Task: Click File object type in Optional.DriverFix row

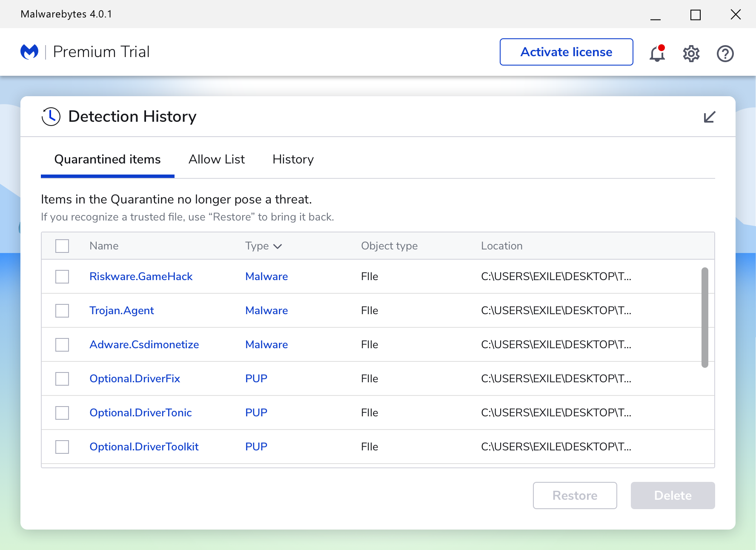Action: [x=369, y=379]
